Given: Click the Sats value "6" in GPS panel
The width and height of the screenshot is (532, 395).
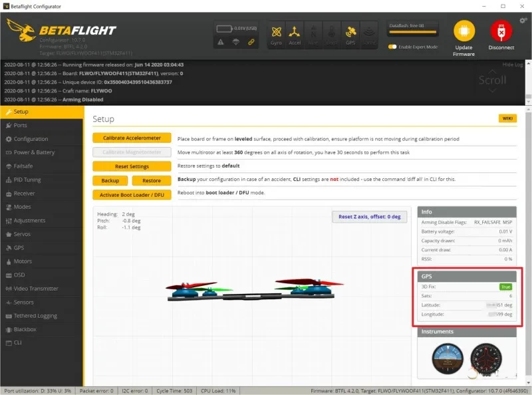Looking at the screenshot, I should (x=511, y=296).
